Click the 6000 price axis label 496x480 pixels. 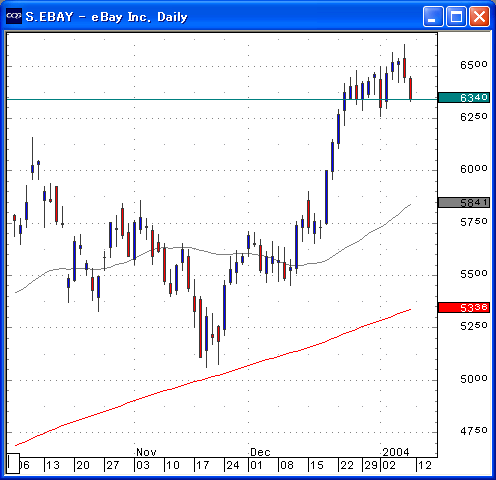click(474, 169)
